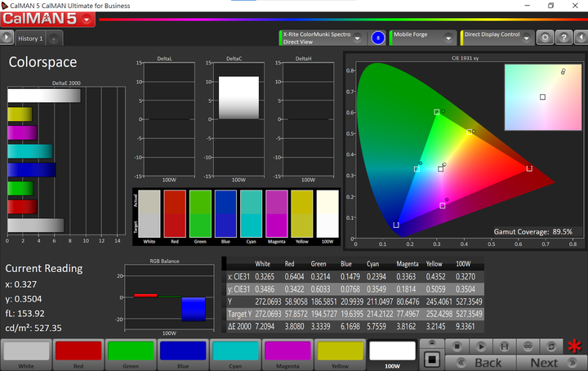Click the Red column header in data table
The image size is (588, 371).
pyautogui.click(x=289, y=264)
